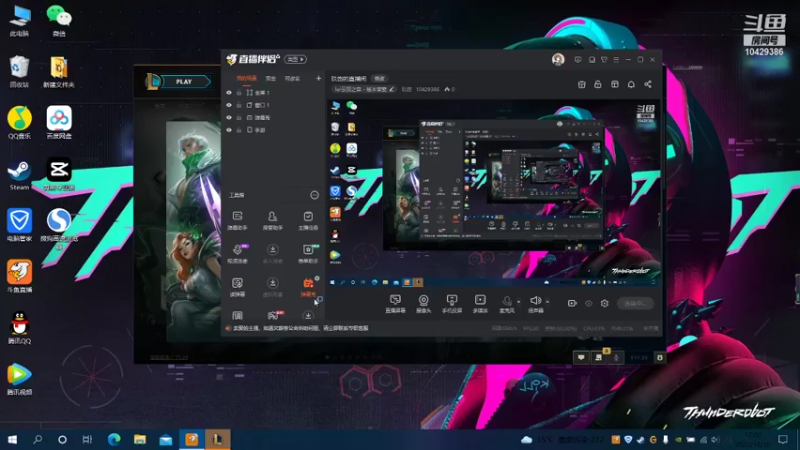Expand the speaker dropdown arrow

pos(547,302)
